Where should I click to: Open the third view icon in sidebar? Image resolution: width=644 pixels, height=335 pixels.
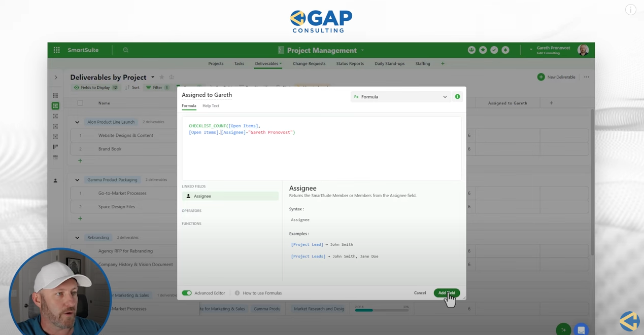55,116
